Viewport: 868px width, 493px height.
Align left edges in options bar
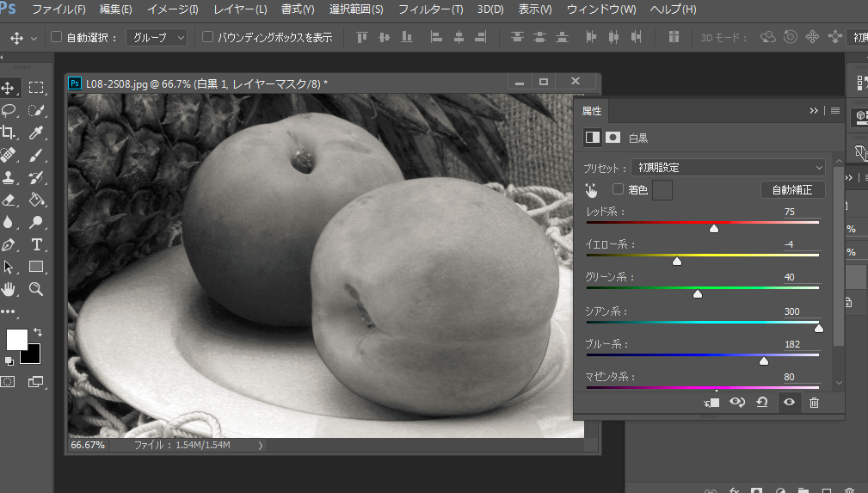coord(436,37)
